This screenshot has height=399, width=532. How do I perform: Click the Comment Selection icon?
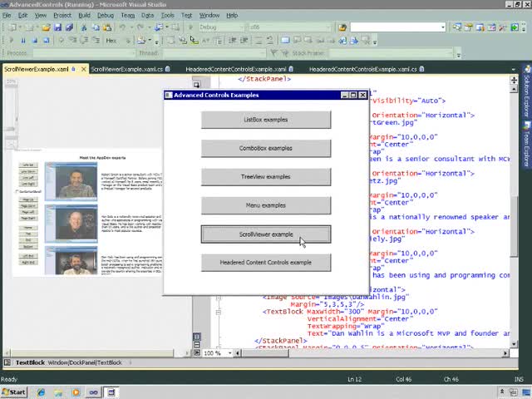259,41
